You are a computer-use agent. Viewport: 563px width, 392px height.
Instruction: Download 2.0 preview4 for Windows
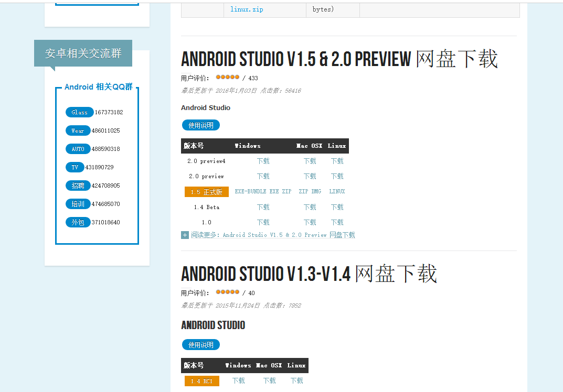click(x=263, y=161)
